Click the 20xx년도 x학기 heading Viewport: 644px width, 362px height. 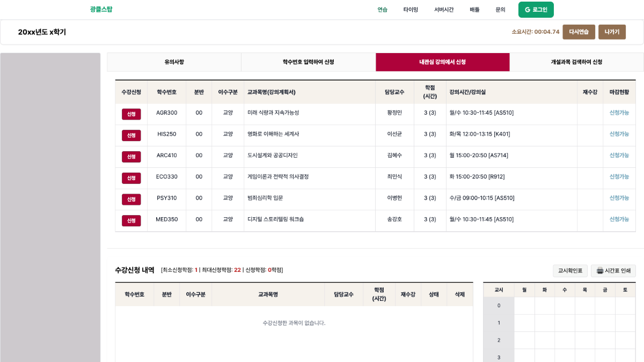pyautogui.click(x=42, y=32)
